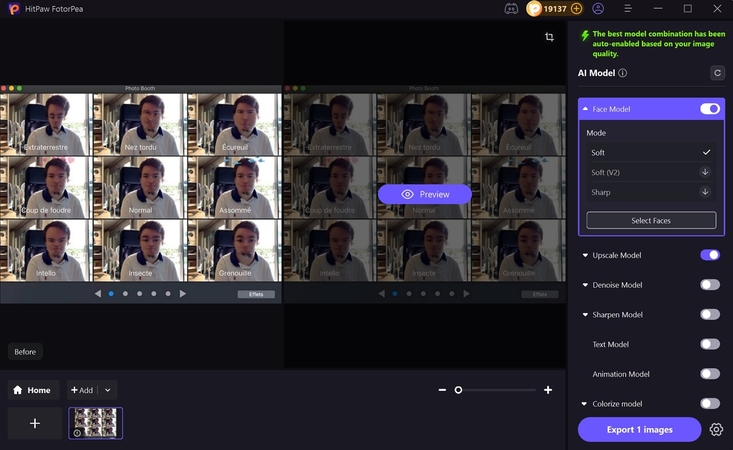Click the Écureuil effect tile in before image
The height and width of the screenshot is (450, 733).
point(234,124)
